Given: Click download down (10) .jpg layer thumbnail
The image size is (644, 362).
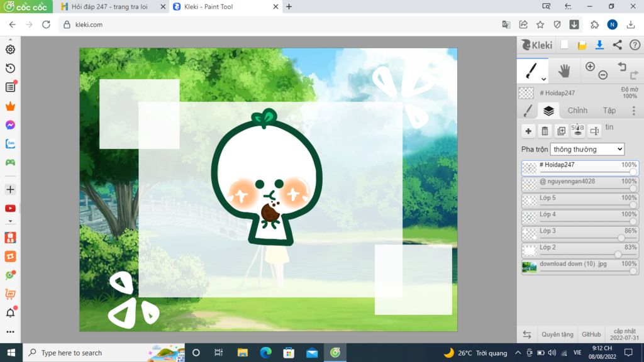Looking at the screenshot, I should coord(529,266).
